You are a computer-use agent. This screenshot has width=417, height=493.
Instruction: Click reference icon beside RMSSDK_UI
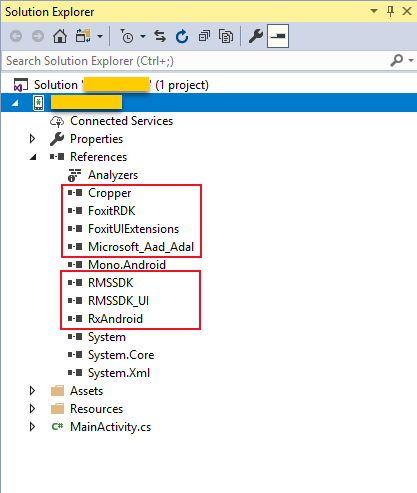pyautogui.click(x=75, y=301)
